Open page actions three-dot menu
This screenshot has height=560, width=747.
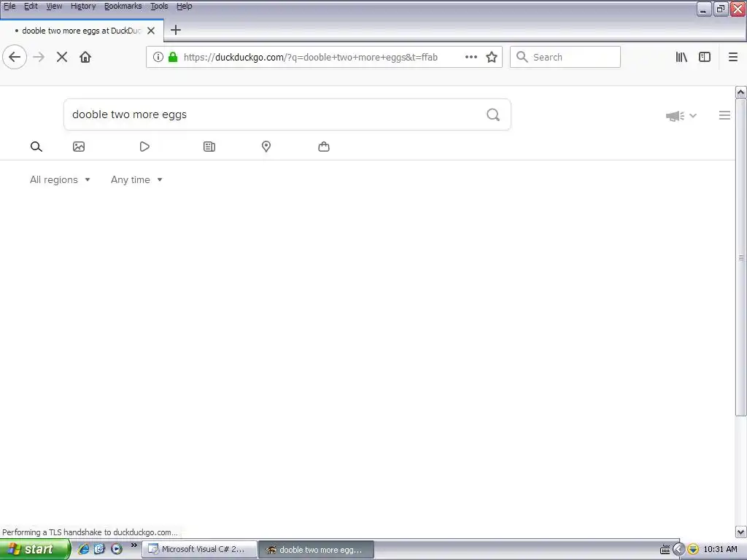pos(471,57)
